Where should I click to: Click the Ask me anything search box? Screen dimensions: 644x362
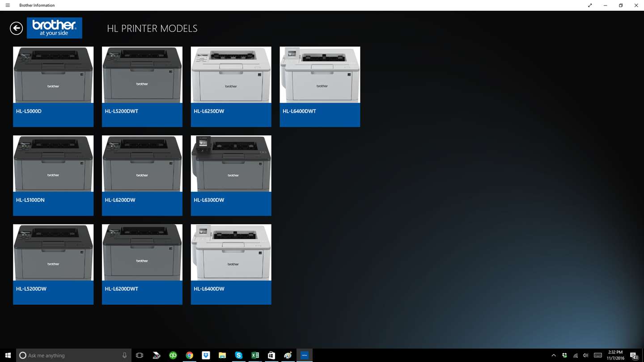point(74,355)
